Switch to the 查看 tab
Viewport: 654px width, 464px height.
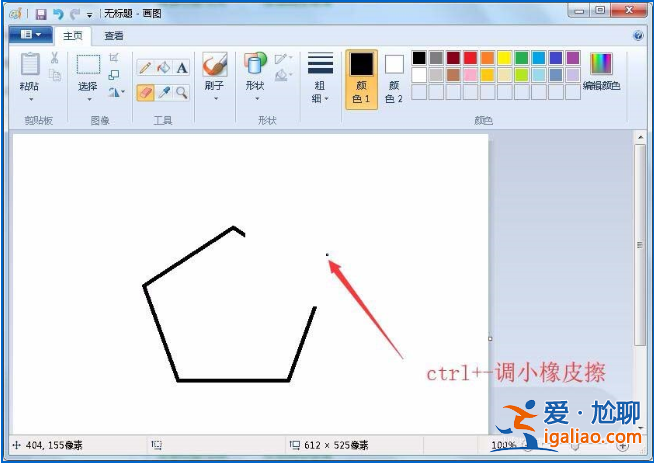click(x=113, y=36)
